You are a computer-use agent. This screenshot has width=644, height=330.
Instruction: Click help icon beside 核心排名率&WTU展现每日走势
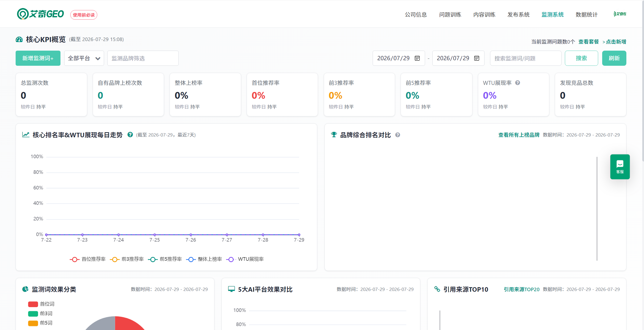point(130,135)
